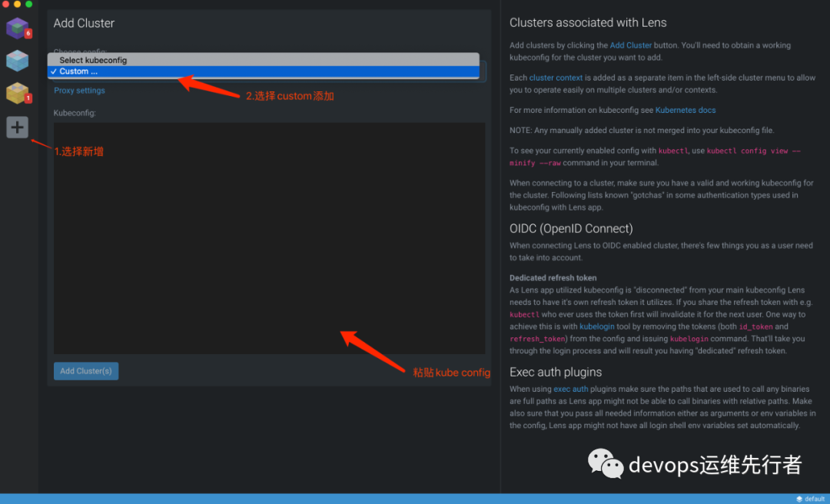Click the 'refresh_token' code text
Screen dimensions: 830x504
(x=537, y=339)
